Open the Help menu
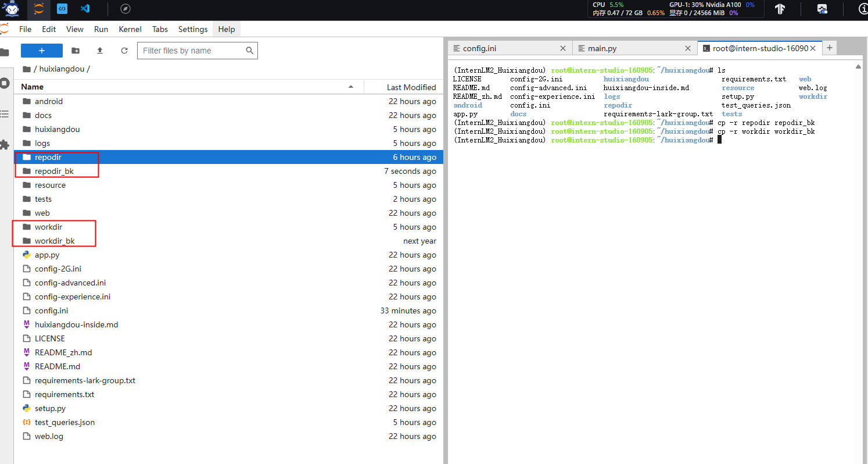 tap(227, 29)
